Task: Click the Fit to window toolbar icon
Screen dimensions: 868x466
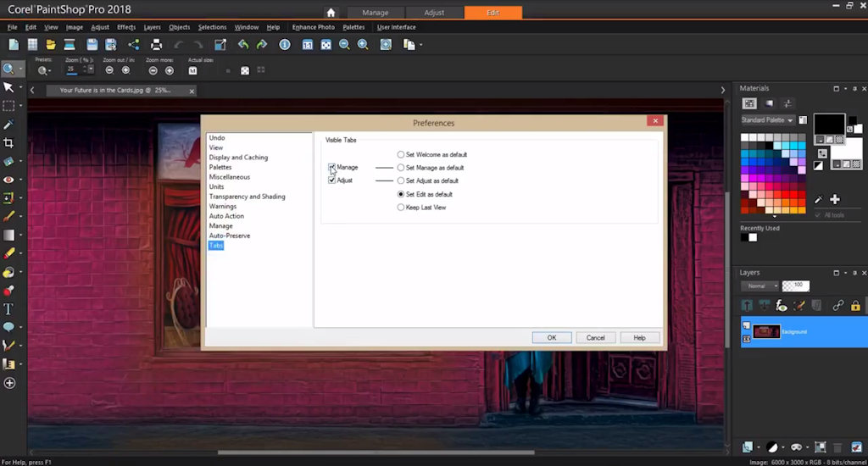Action: tap(326, 45)
